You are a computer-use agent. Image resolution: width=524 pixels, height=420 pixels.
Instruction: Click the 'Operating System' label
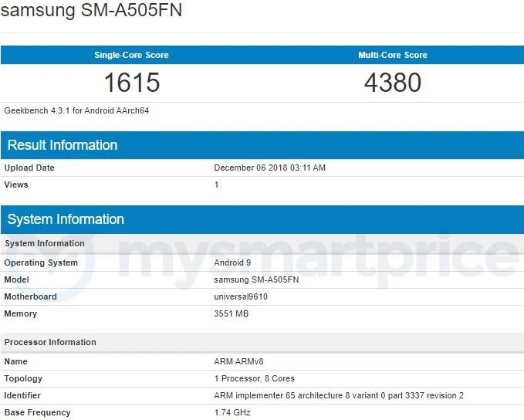coord(41,262)
